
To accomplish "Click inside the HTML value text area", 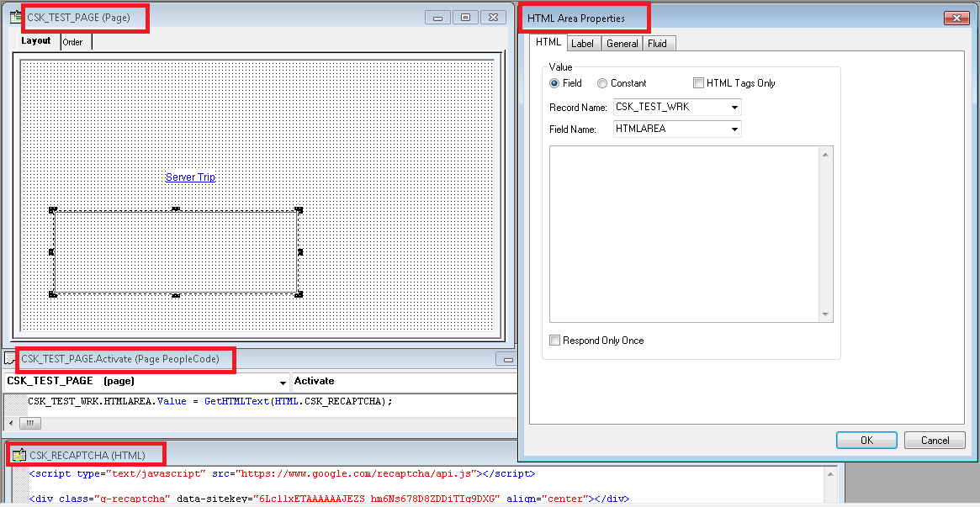I will (x=685, y=234).
